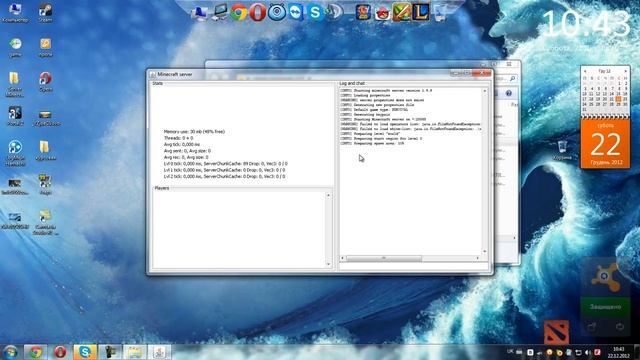Open Chrome in the taskbar
Viewport: 640px width, 360px height.
[36, 352]
